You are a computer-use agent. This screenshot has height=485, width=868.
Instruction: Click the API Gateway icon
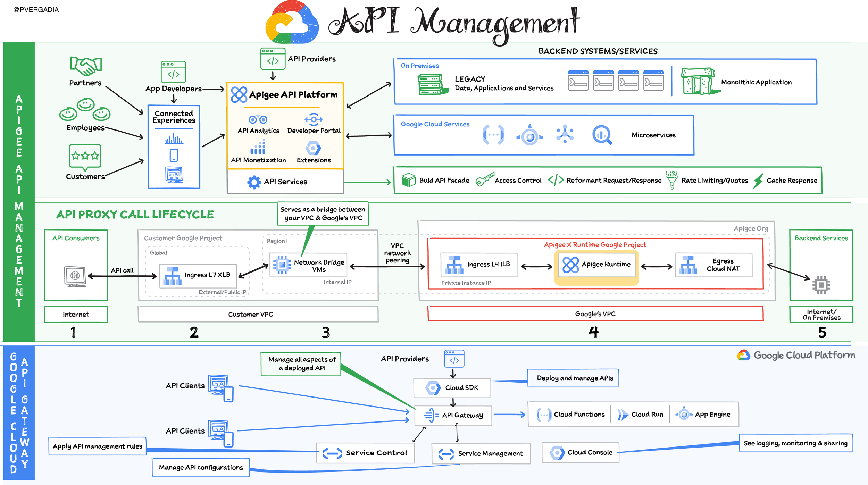(x=431, y=415)
